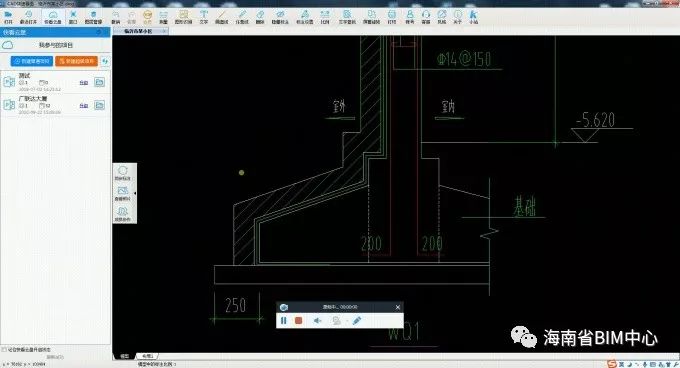
Task: Click the 快看云盘 cloud disk toolbar icon
Action: (52, 17)
